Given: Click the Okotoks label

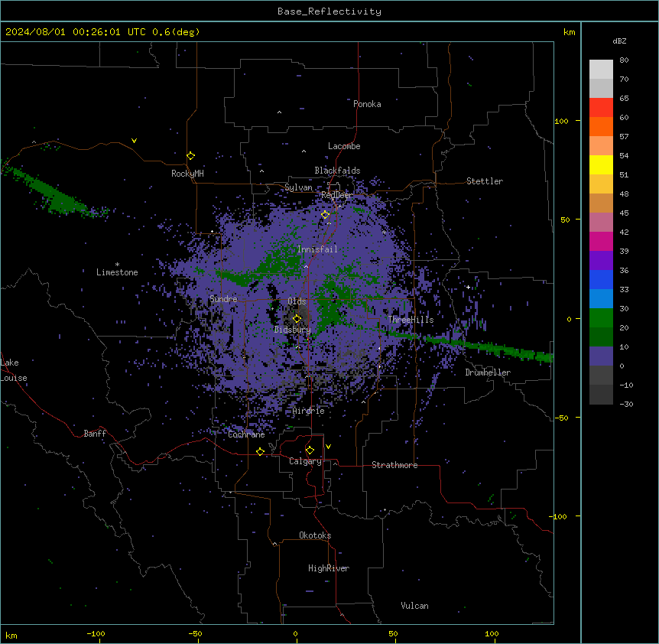Looking at the screenshot, I should point(315,535).
